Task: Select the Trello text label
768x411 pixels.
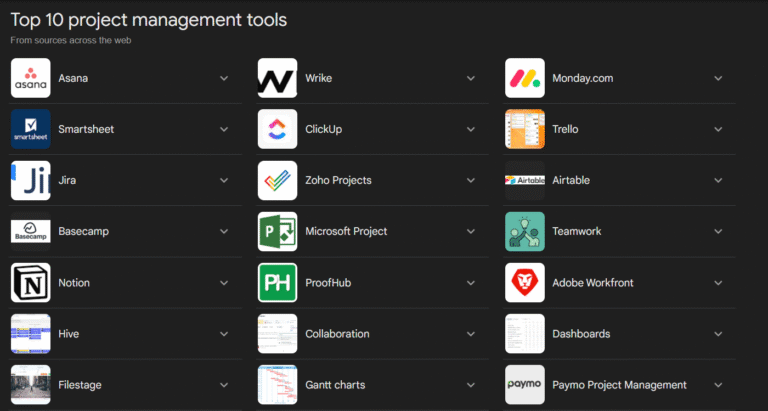Action: coord(565,129)
